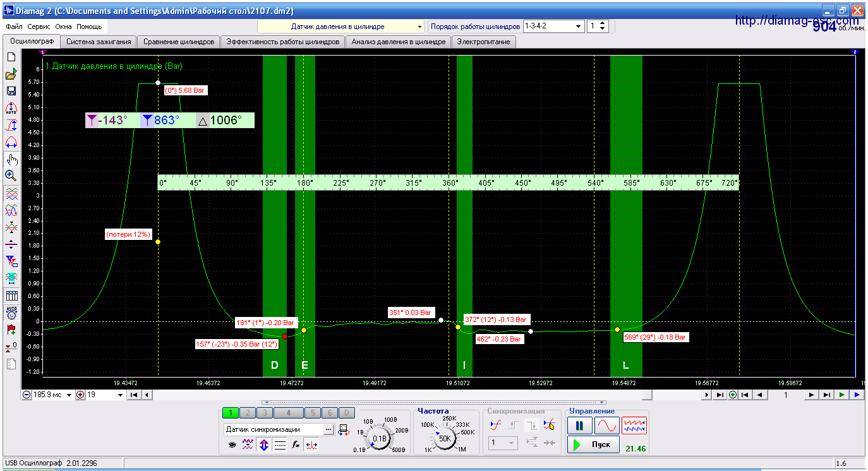Click the cylinder number spinner arrows
Screen dimensions: 868x471
coord(602,27)
